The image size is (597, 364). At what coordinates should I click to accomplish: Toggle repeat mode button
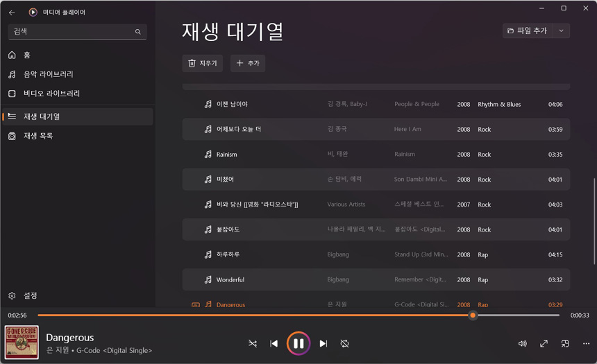[x=344, y=343]
